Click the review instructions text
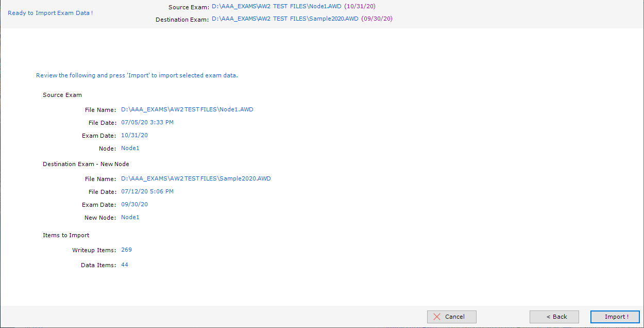Image resolution: width=644 pixels, height=328 pixels. [x=137, y=75]
